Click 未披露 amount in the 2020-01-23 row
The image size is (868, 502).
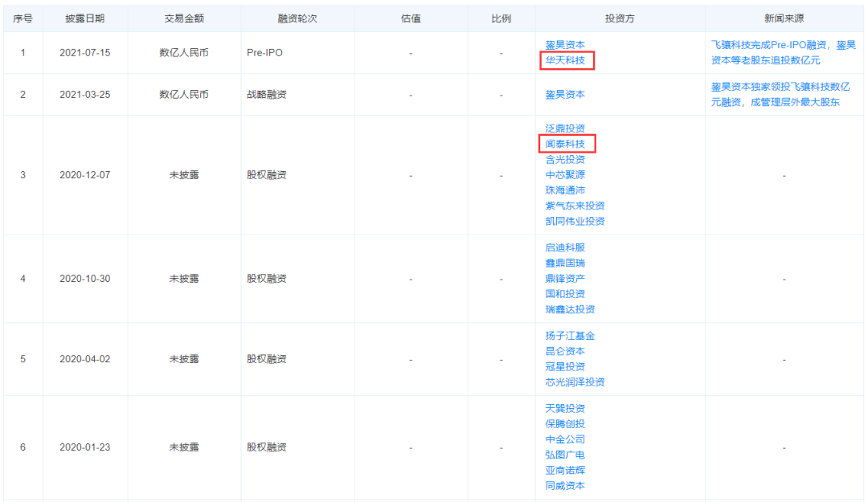(x=184, y=447)
